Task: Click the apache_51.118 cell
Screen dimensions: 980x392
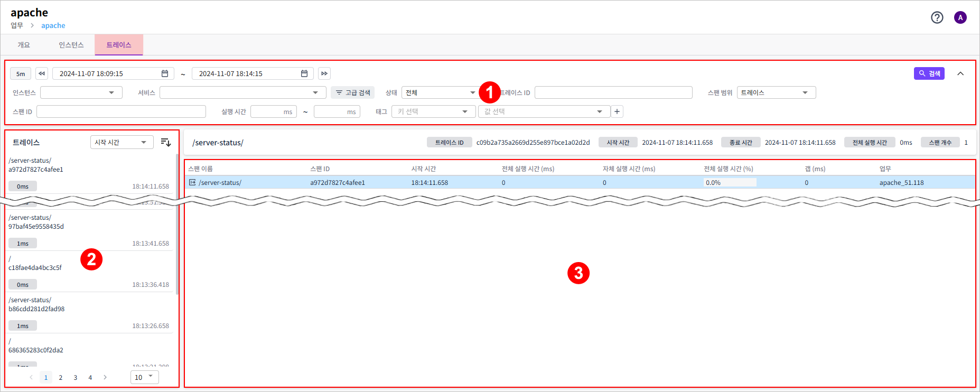Action: click(901, 182)
